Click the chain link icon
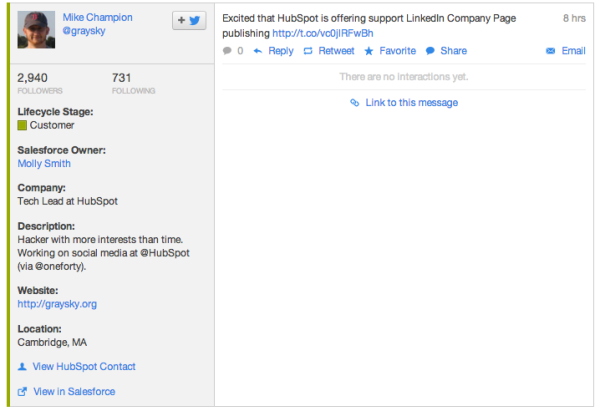This screenshot has height=411, width=600. 355,103
